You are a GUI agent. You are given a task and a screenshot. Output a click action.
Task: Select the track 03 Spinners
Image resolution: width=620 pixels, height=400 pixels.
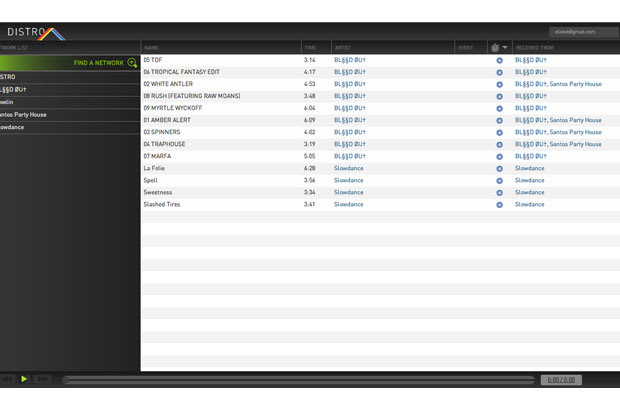tap(162, 132)
